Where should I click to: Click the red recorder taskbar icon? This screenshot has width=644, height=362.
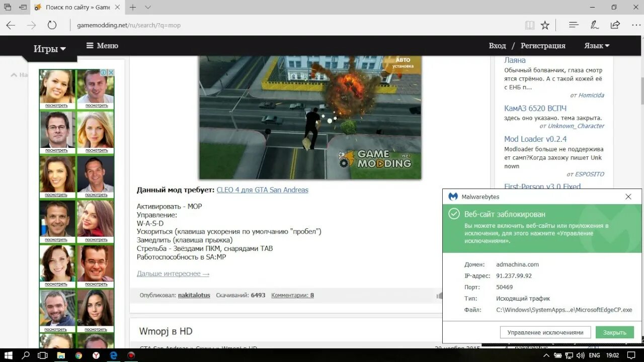[131, 355]
